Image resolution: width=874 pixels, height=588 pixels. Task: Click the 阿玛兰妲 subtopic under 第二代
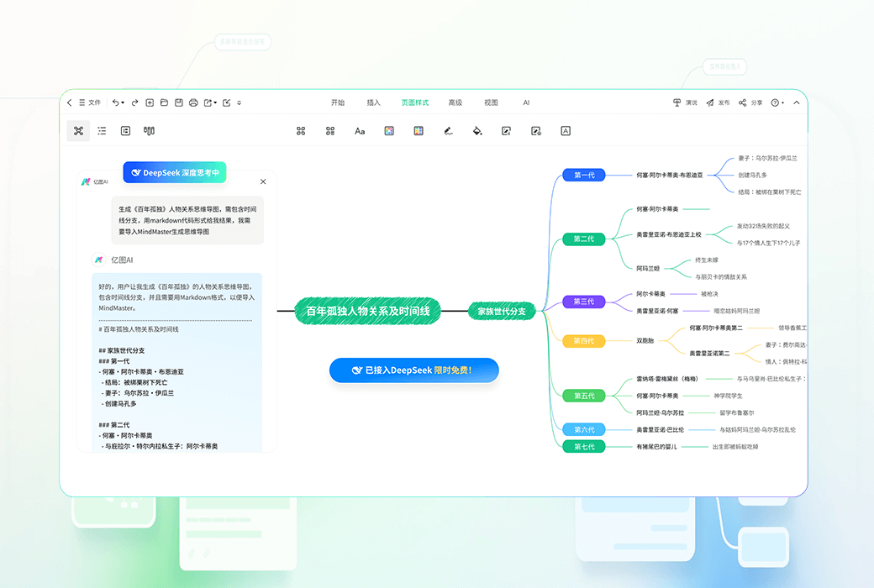(x=648, y=269)
